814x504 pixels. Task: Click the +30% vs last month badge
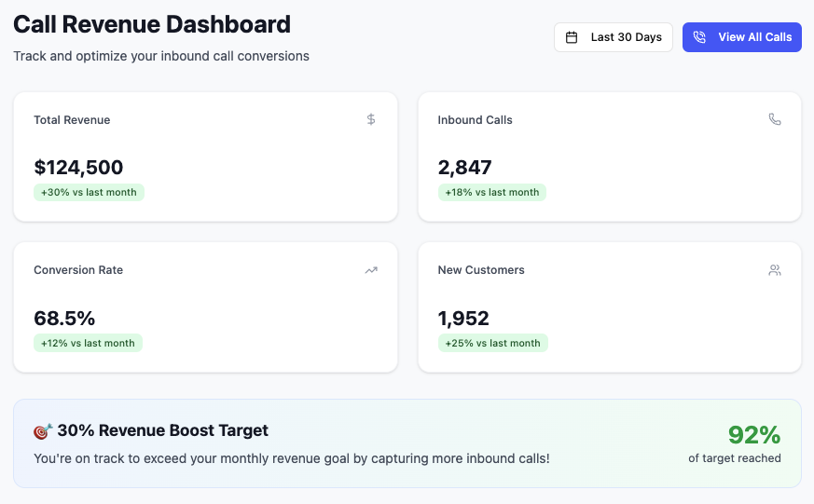89,193
